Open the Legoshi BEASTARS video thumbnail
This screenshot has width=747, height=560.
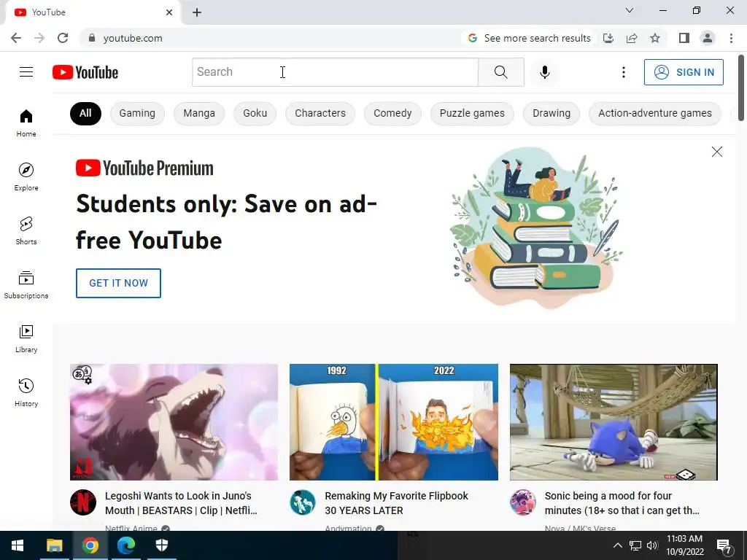174,422
